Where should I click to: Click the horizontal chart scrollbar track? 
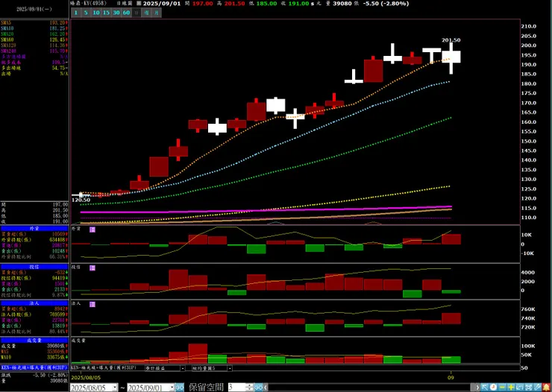pos(368,388)
